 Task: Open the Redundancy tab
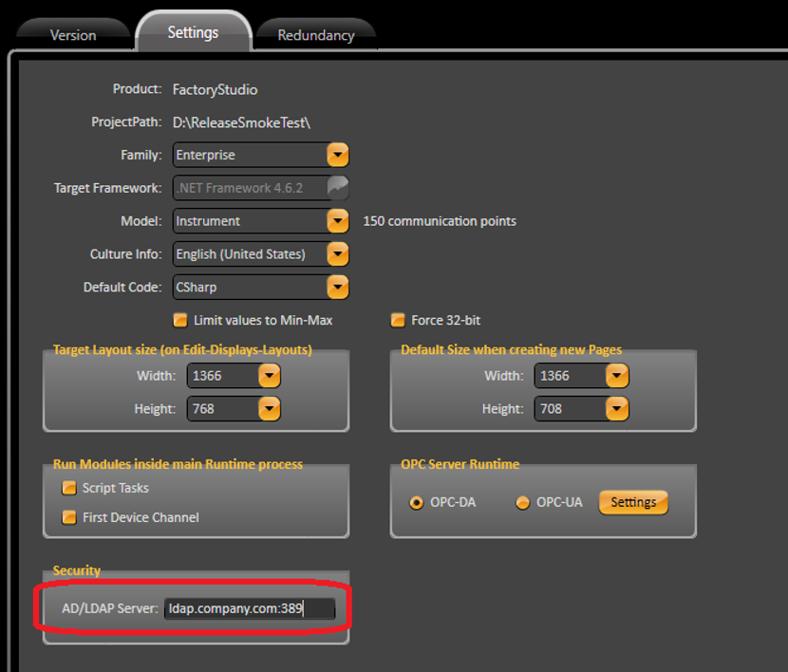(315, 35)
